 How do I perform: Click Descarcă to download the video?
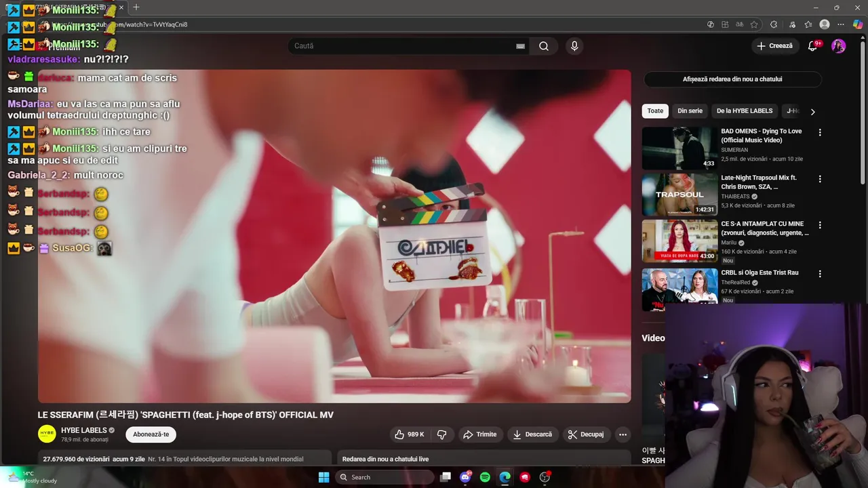tap(532, 434)
